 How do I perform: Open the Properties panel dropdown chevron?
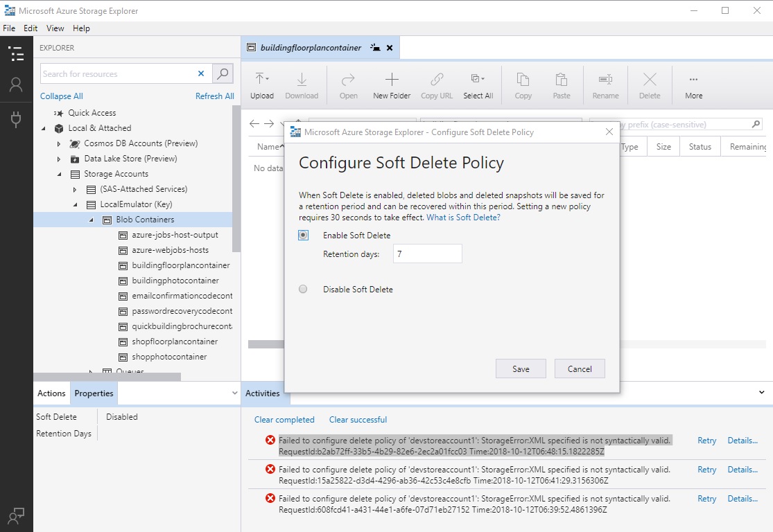233,393
